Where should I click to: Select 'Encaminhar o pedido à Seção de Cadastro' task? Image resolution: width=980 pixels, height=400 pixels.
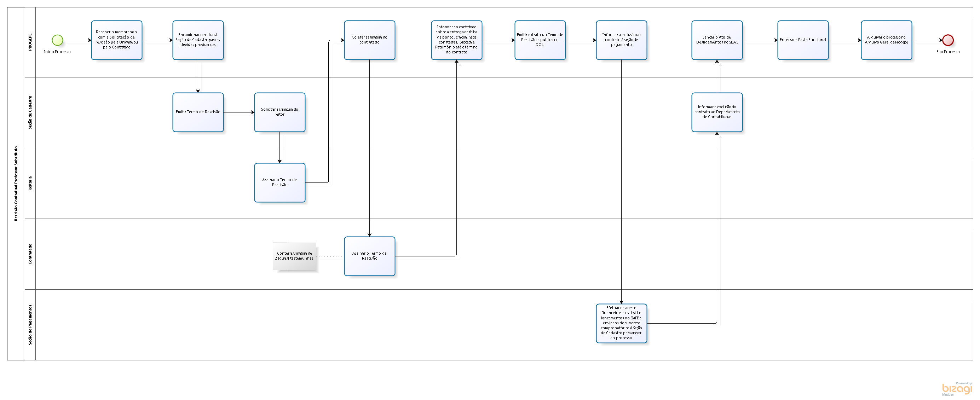(x=198, y=40)
